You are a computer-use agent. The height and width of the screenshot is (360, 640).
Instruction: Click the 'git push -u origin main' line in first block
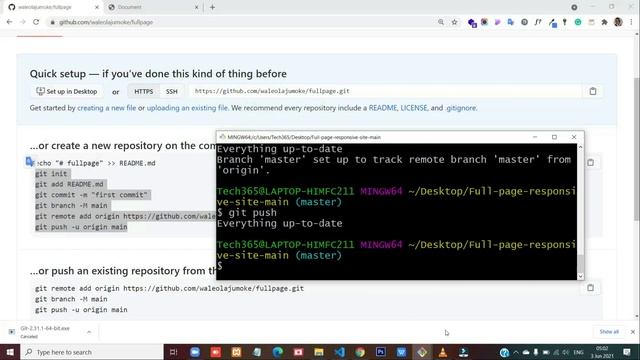81,227
